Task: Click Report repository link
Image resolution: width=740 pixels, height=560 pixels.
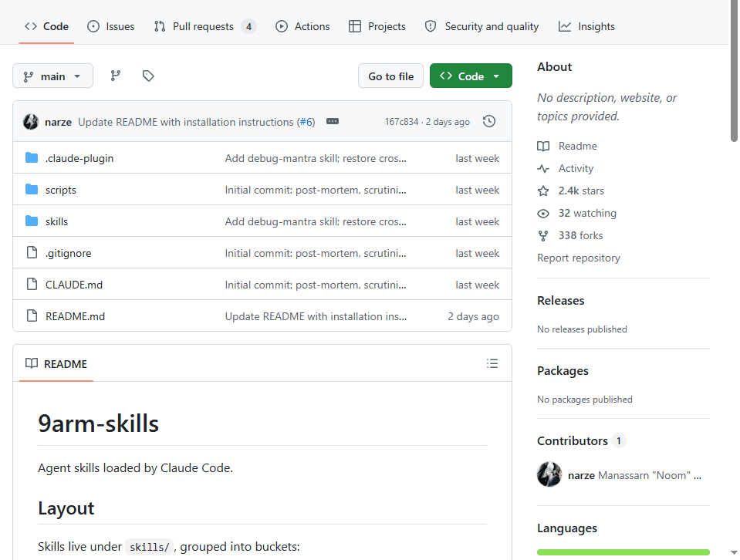Action: (x=579, y=258)
